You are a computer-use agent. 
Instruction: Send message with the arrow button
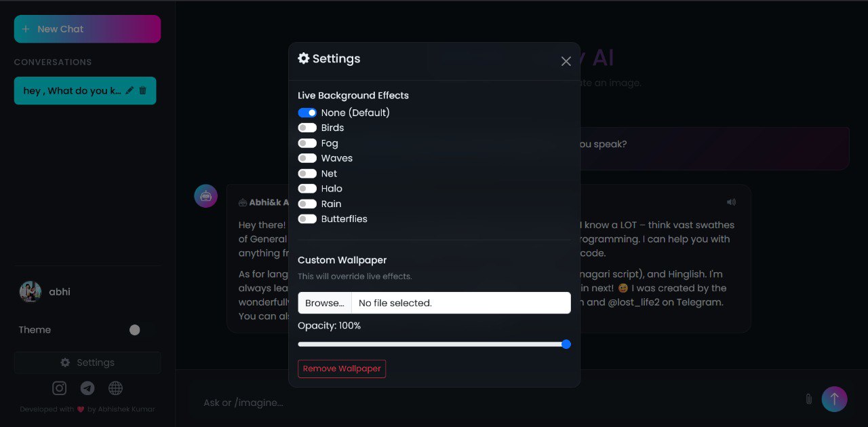(834, 399)
